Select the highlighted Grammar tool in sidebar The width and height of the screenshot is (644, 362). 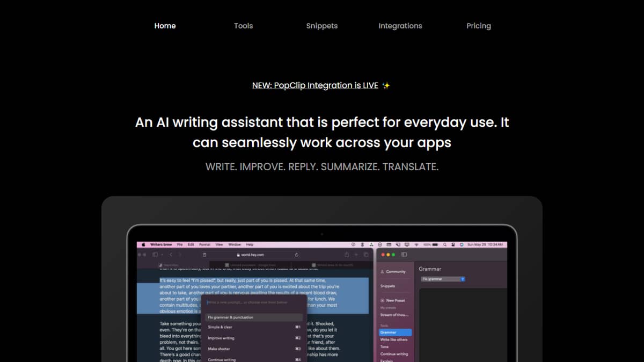(x=395, y=332)
